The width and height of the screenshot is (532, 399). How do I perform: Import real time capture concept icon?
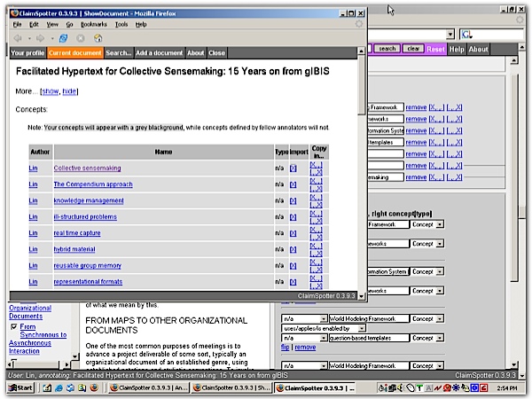(293, 233)
